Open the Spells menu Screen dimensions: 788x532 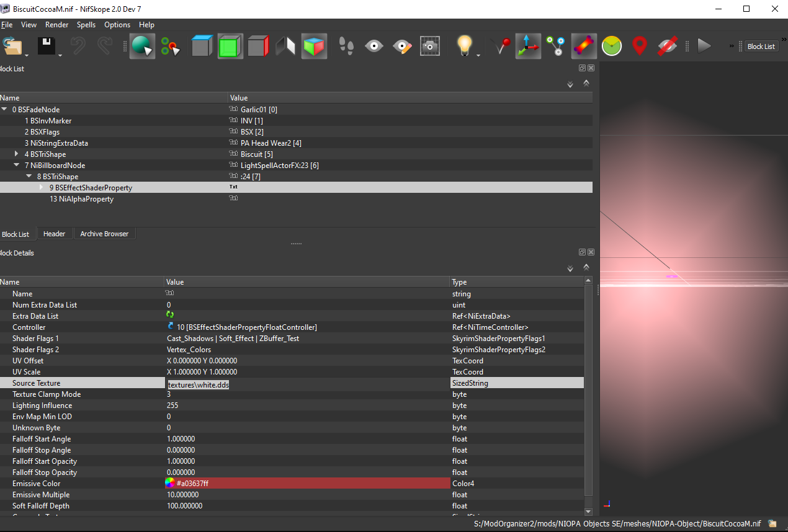click(86, 25)
